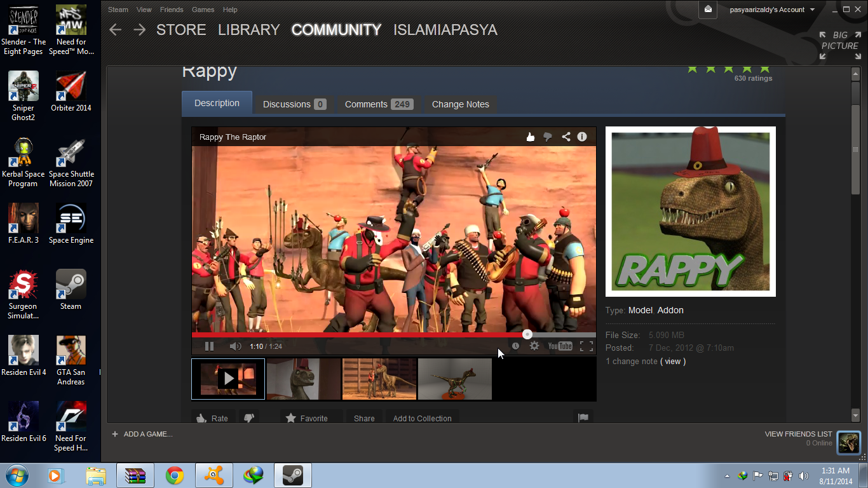Show hidden system tray icons

727,476
